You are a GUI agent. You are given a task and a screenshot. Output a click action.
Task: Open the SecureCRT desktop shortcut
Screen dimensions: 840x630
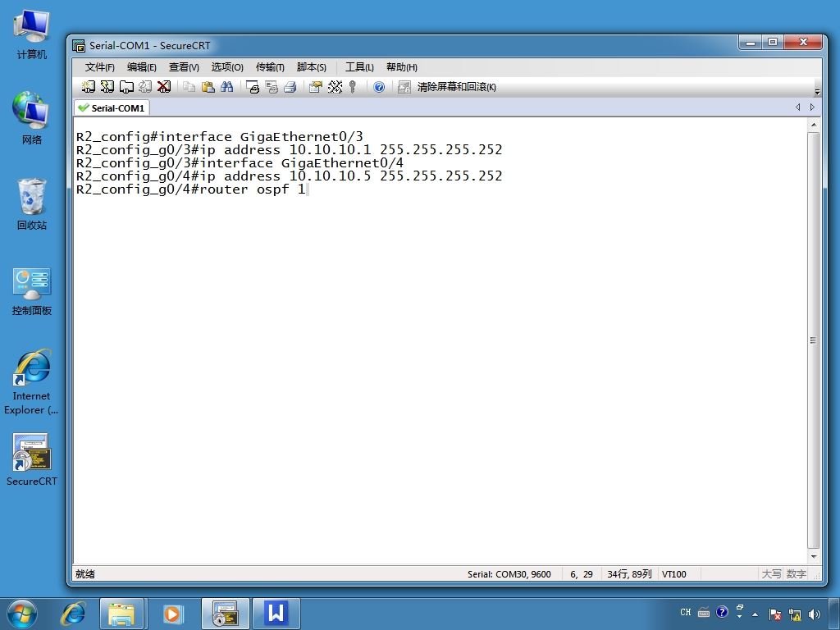tap(32, 459)
